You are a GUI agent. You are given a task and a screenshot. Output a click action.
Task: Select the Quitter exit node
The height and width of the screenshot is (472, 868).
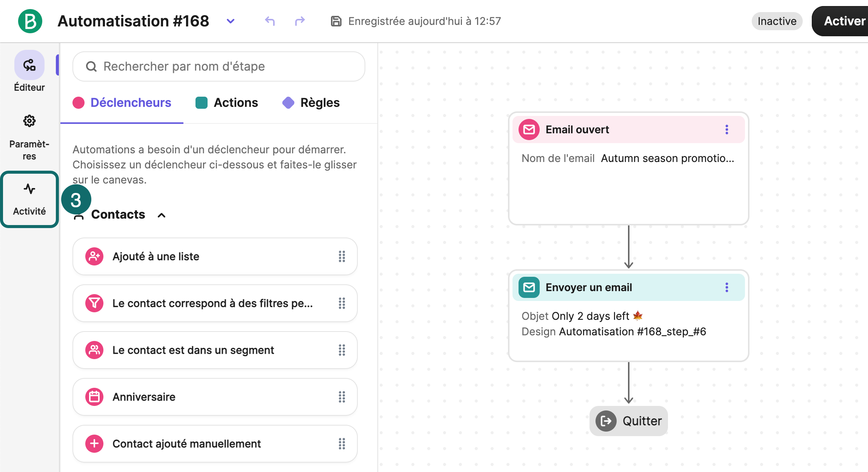(629, 421)
